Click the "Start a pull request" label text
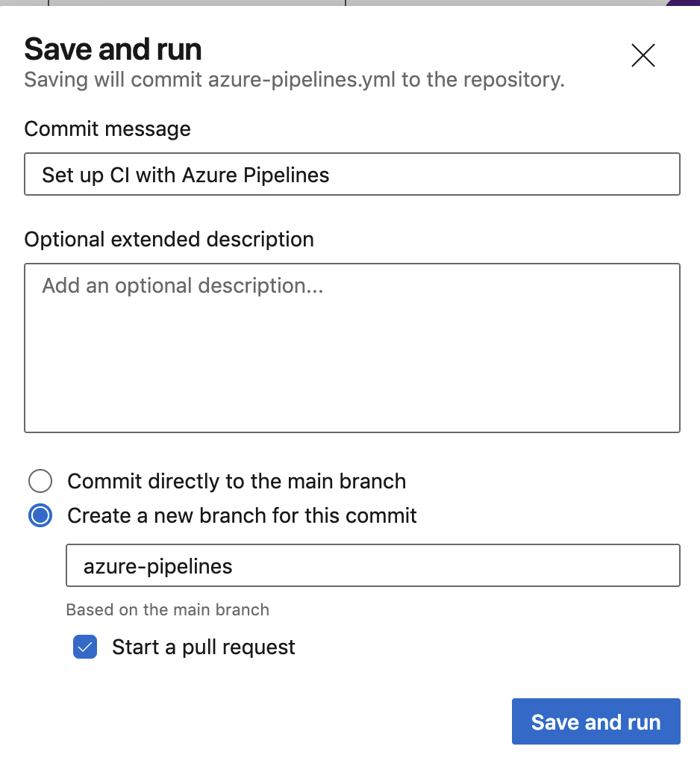 coord(204,647)
